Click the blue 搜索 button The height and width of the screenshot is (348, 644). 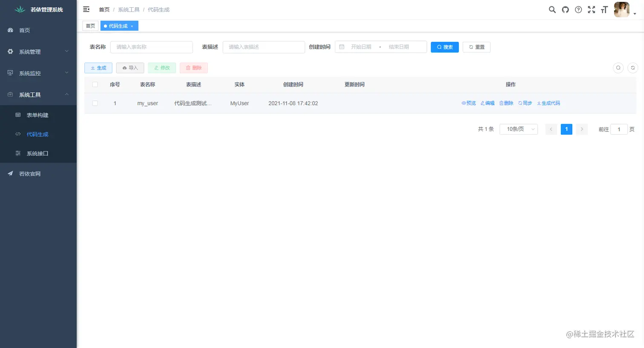click(445, 47)
